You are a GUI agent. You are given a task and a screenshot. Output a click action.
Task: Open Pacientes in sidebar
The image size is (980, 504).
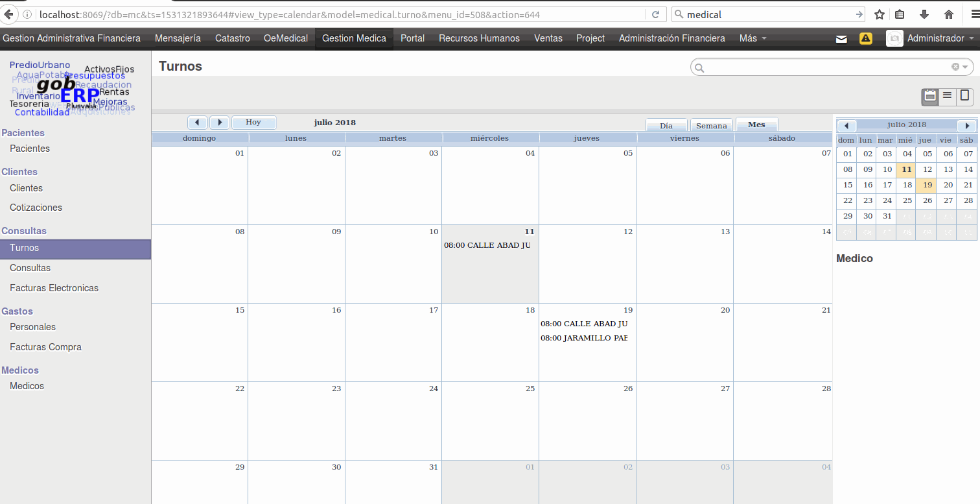(30, 149)
